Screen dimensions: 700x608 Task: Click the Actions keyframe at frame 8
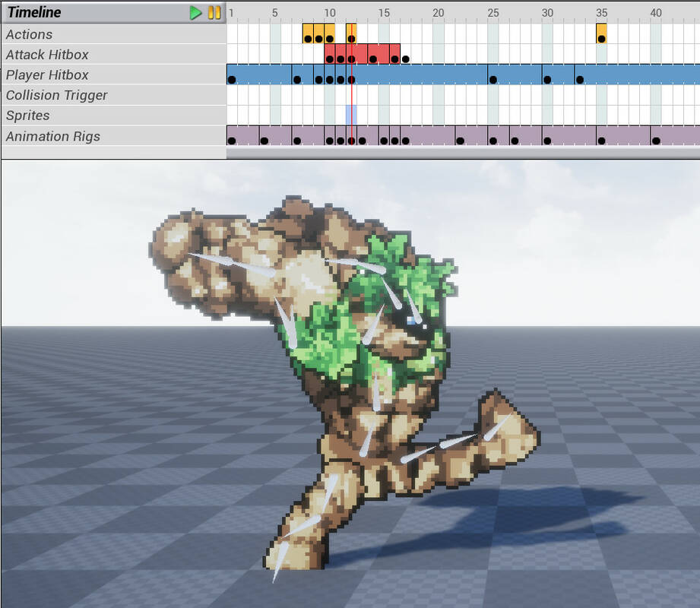click(308, 39)
